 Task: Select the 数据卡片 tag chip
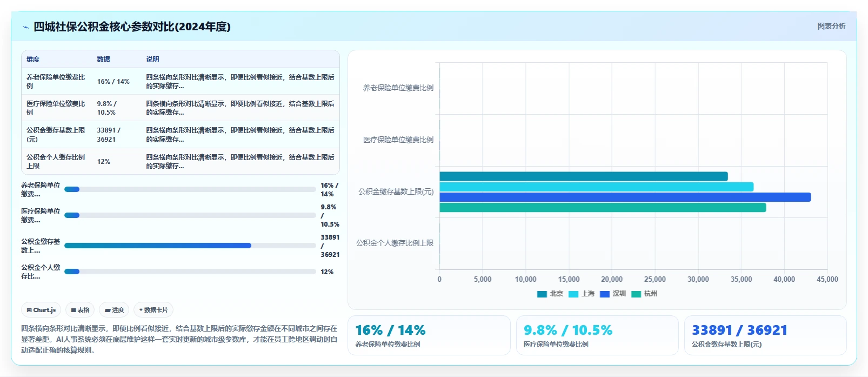[153, 310]
